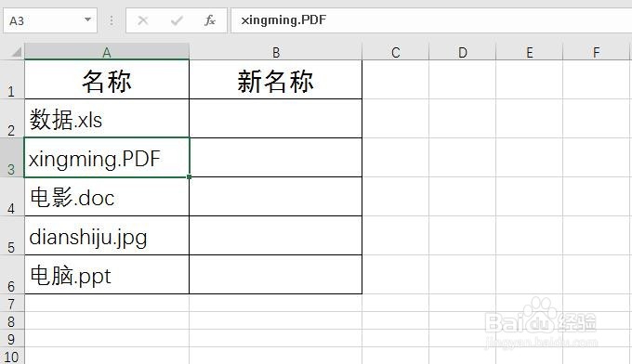Select column B header
This screenshot has width=632, height=364.
coord(276,52)
